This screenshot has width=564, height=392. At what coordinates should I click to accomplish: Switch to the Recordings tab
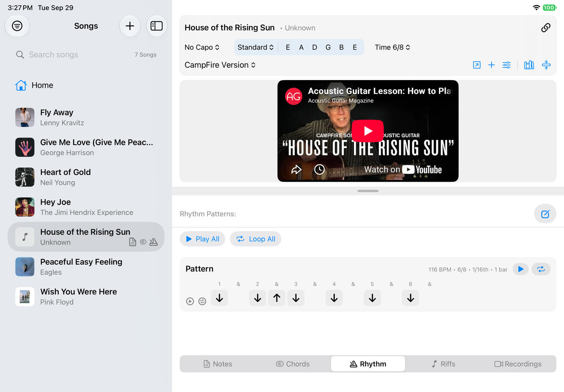518,364
